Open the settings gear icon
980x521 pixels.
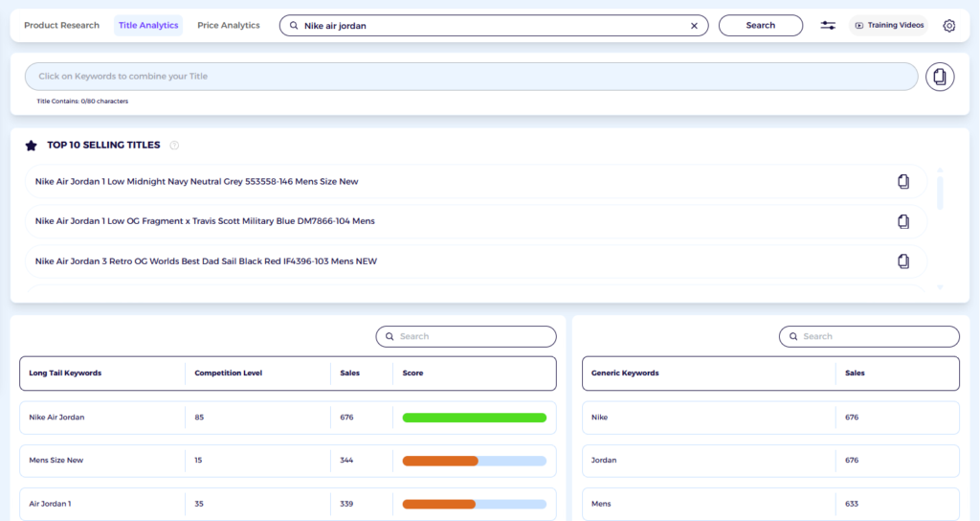pyautogui.click(x=948, y=26)
